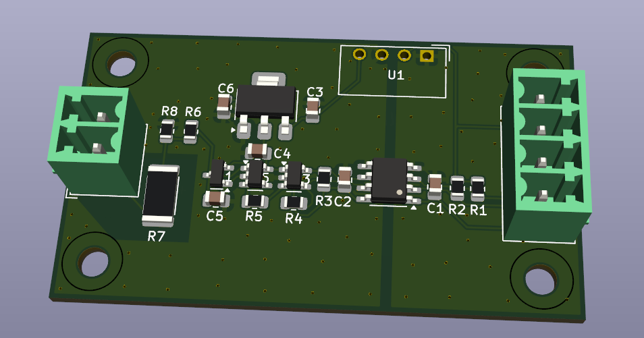Click the C4 capacitor below the regulator

click(257, 150)
